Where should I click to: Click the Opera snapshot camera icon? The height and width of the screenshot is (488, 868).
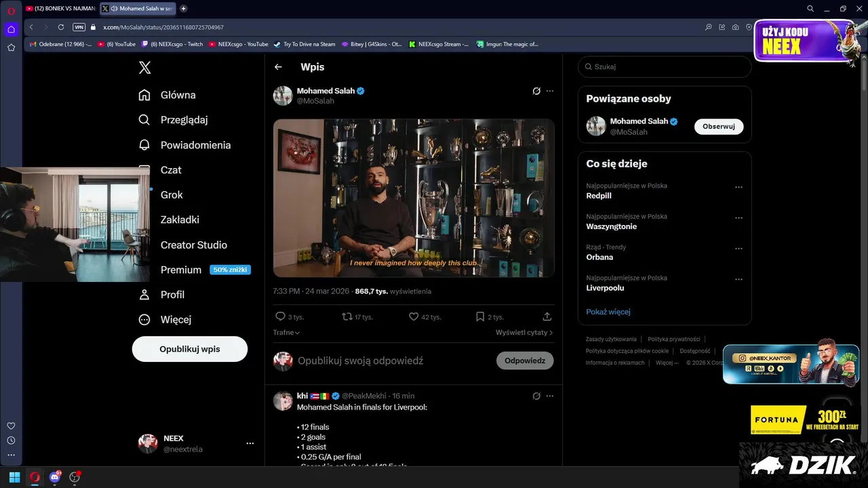pyautogui.click(x=736, y=27)
